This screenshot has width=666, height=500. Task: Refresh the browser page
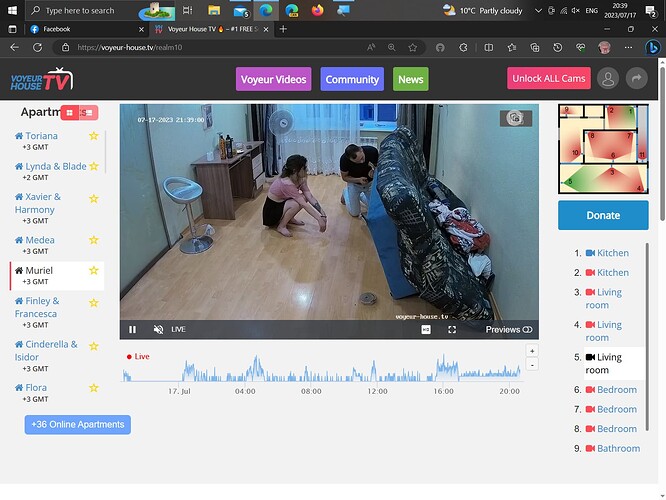(37, 48)
